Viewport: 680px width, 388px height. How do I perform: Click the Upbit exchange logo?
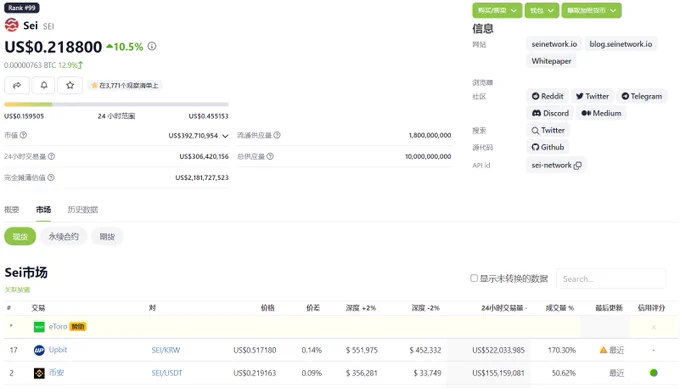click(39, 350)
